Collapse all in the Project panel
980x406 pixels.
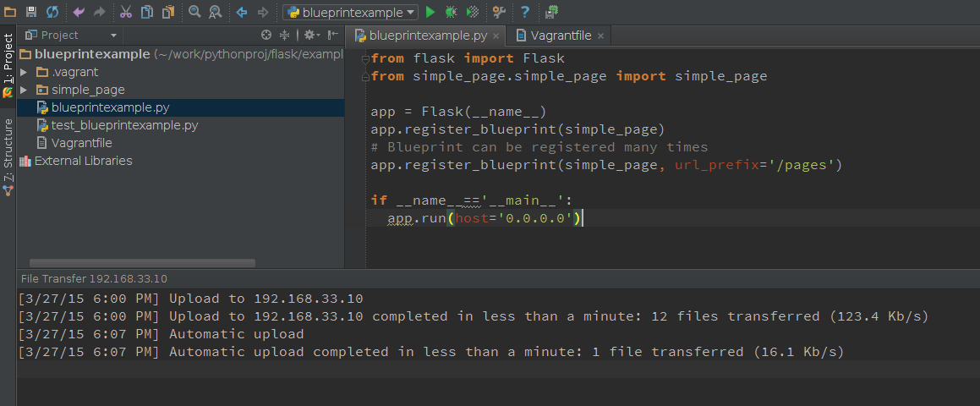284,35
